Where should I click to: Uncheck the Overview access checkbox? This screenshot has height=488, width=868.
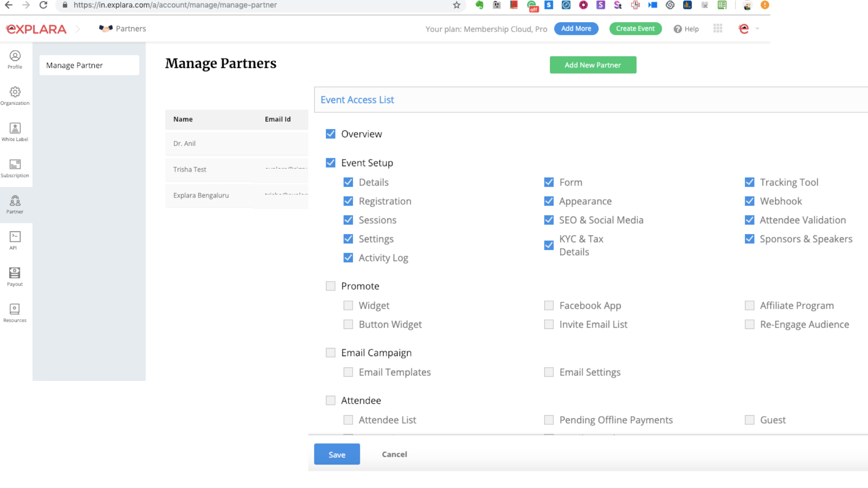click(x=330, y=134)
